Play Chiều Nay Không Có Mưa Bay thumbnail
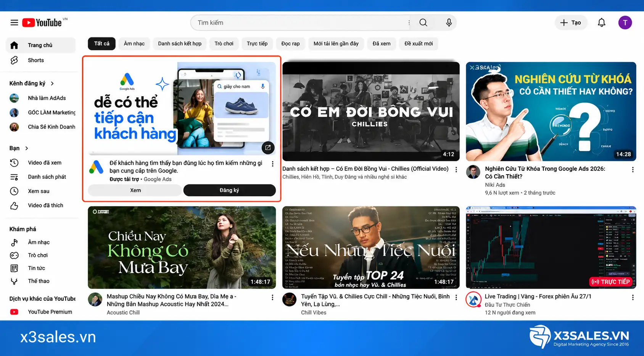The width and height of the screenshot is (644, 356). pyautogui.click(x=182, y=248)
